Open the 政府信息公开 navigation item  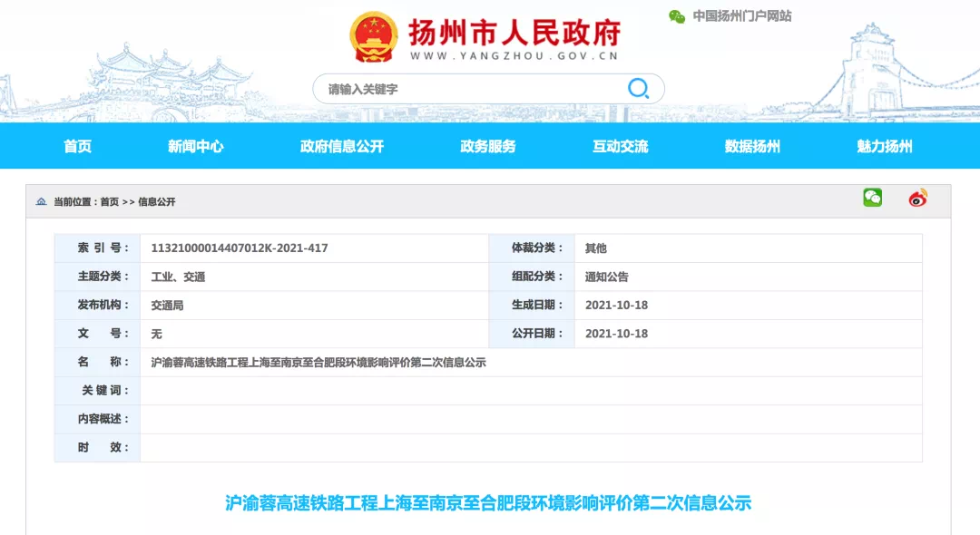[342, 146]
